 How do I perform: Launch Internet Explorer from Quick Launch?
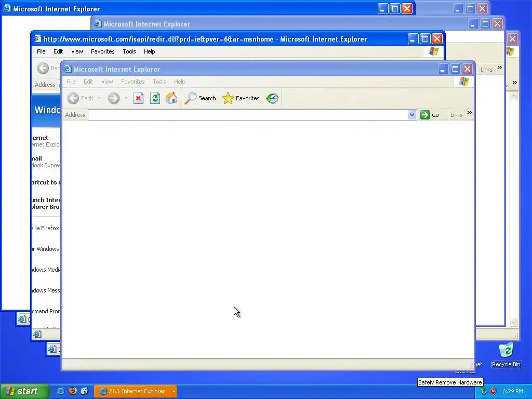pyautogui.click(x=60, y=391)
